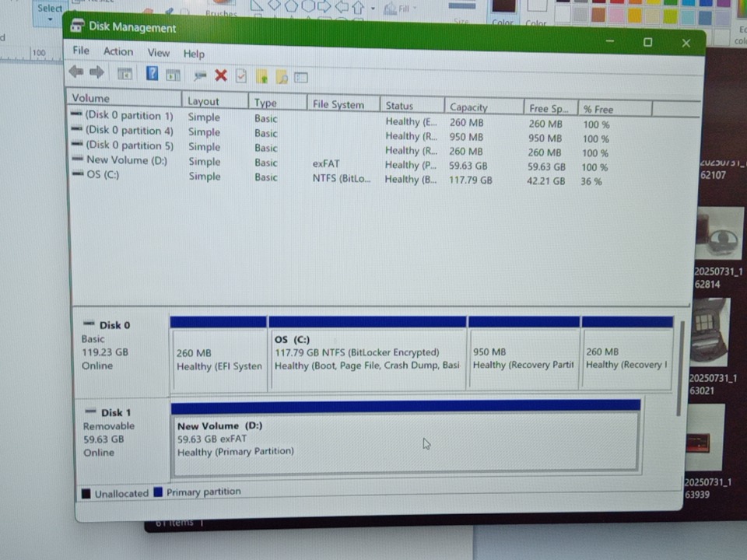
Task: Click the folder search toolbar icon
Action: pos(282,77)
